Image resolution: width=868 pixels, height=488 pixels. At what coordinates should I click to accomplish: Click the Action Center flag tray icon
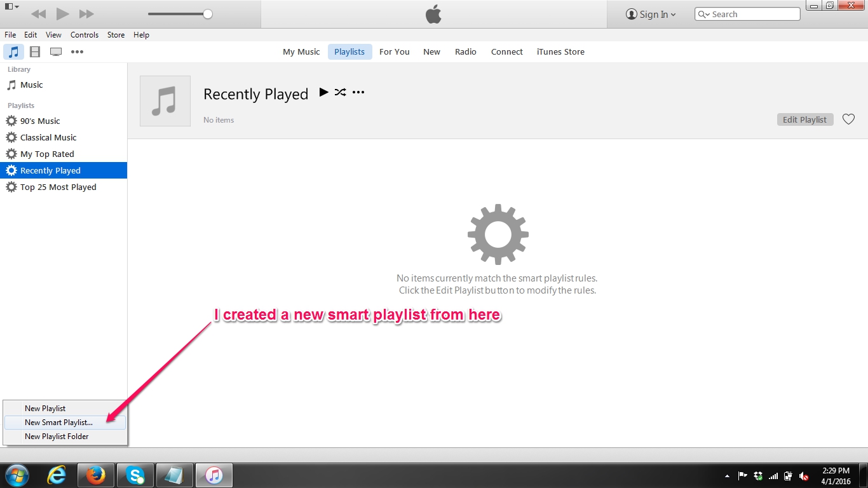click(x=742, y=476)
